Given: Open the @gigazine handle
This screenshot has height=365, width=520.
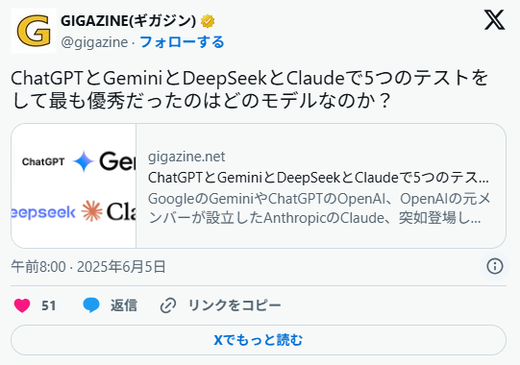Looking at the screenshot, I should click(94, 42).
